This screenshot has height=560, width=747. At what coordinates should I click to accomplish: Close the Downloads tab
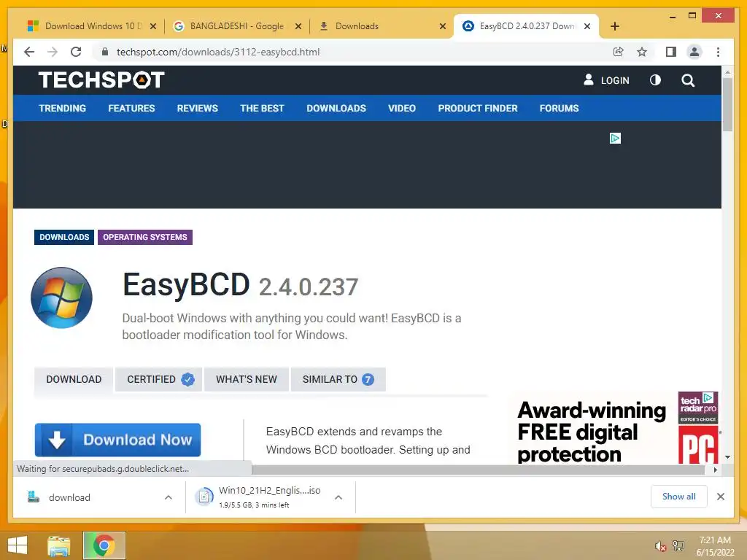tap(443, 26)
